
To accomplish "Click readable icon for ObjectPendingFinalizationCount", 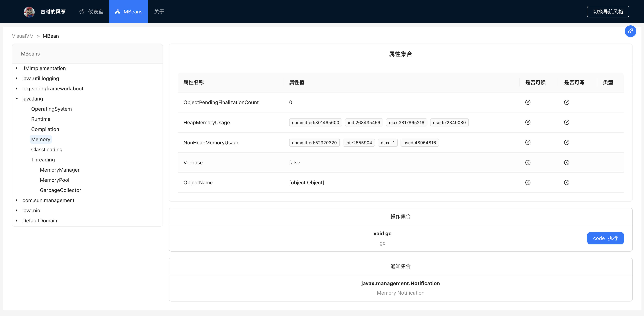I will [528, 102].
